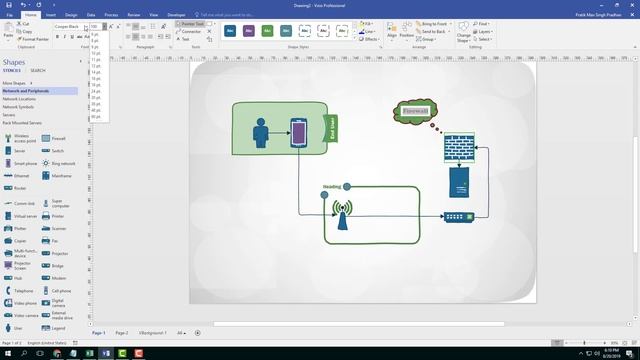The image size is (640, 360).
Task: Choose the Smart phone stencil shape
Action: (20, 163)
